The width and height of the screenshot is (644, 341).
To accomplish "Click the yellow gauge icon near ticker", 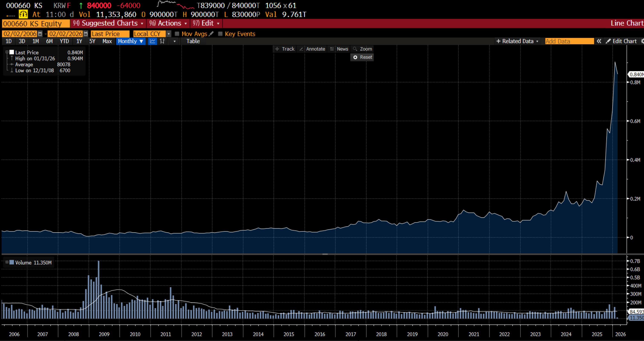I will point(23,14).
